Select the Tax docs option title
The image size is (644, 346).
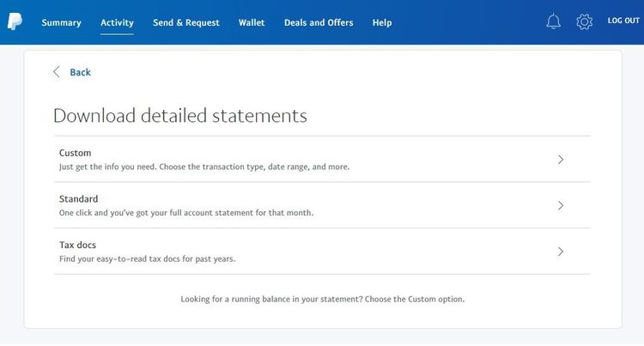click(77, 245)
